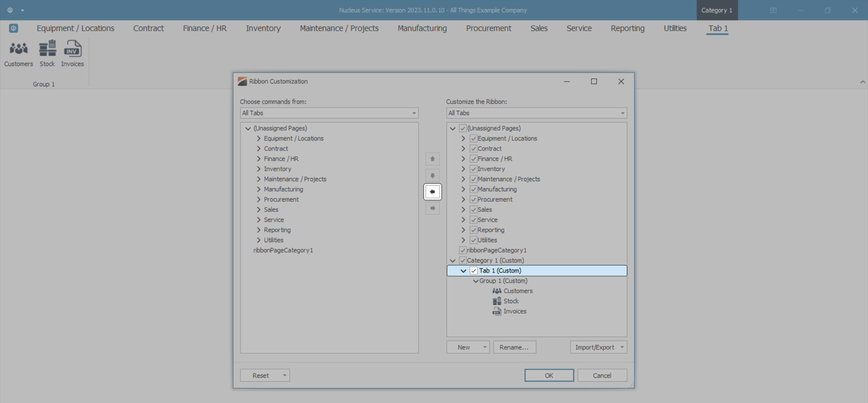Uncheck the Contract checkbox in right list
This screenshot has width=868, height=403.
[x=473, y=149]
